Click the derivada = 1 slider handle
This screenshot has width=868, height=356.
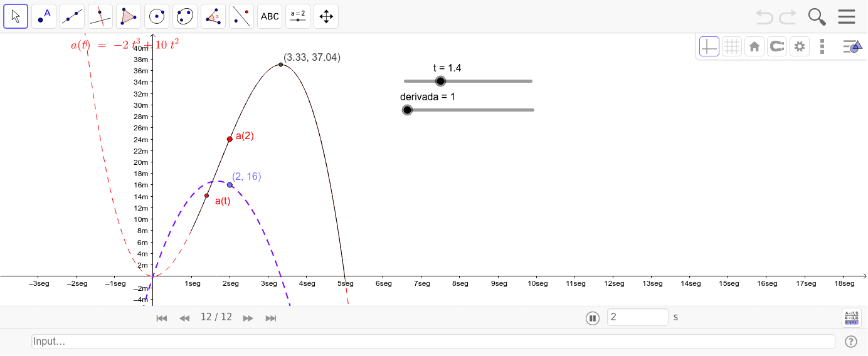point(407,110)
